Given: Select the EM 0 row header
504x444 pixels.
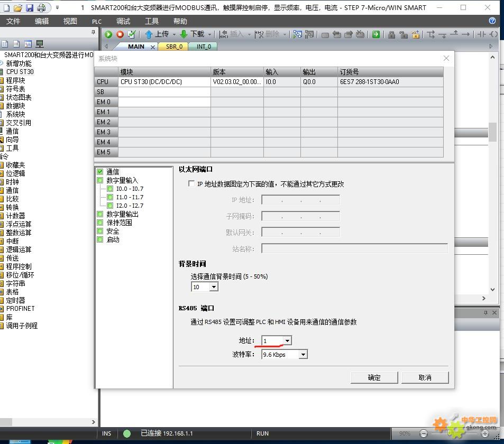Looking at the screenshot, I should pos(106,102).
